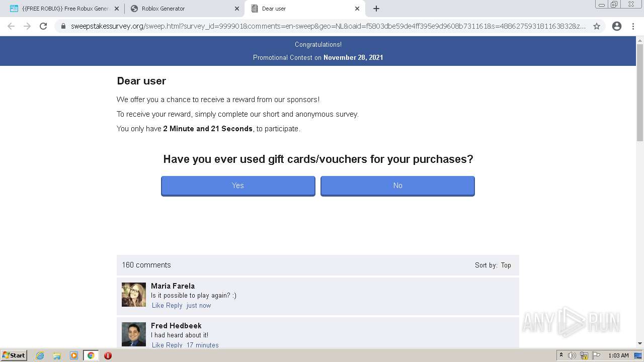Click the scrollbar down arrow
644x362 pixels.
pos(640,344)
